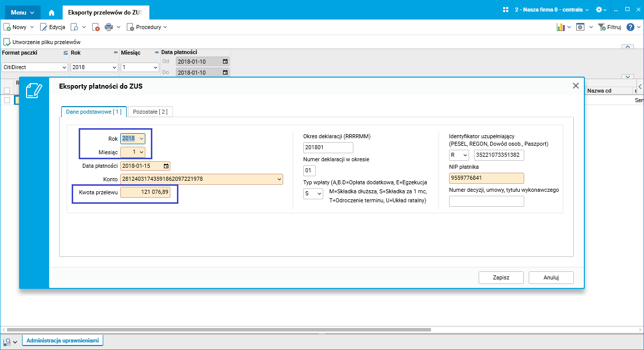The image size is (644, 350).
Task: Expand the print options dropdown arrow
Action: click(119, 27)
